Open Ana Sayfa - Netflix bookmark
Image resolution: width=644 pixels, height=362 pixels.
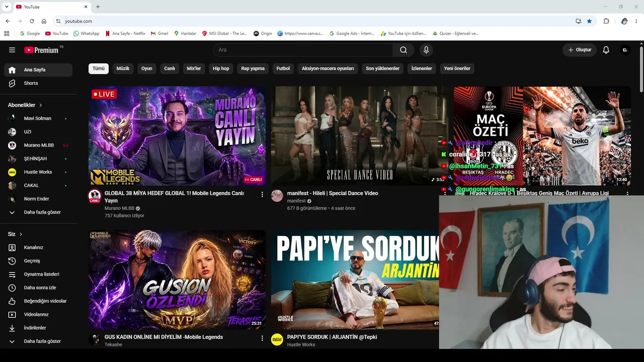point(125,34)
